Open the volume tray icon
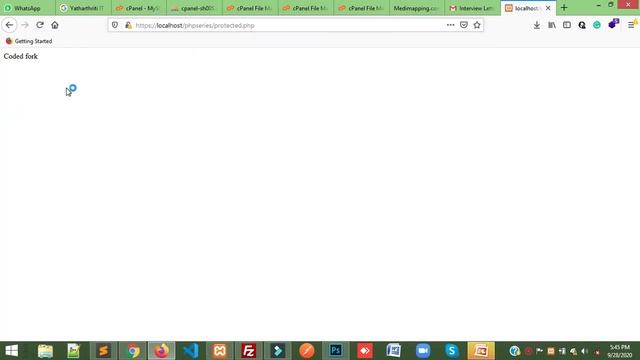The width and height of the screenshot is (640, 360). (584, 351)
